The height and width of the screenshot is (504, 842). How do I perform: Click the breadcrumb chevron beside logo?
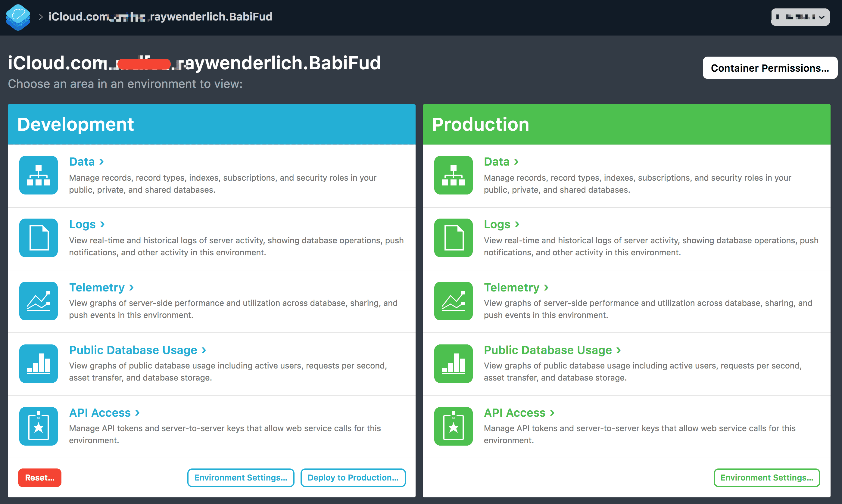tap(41, 17)
